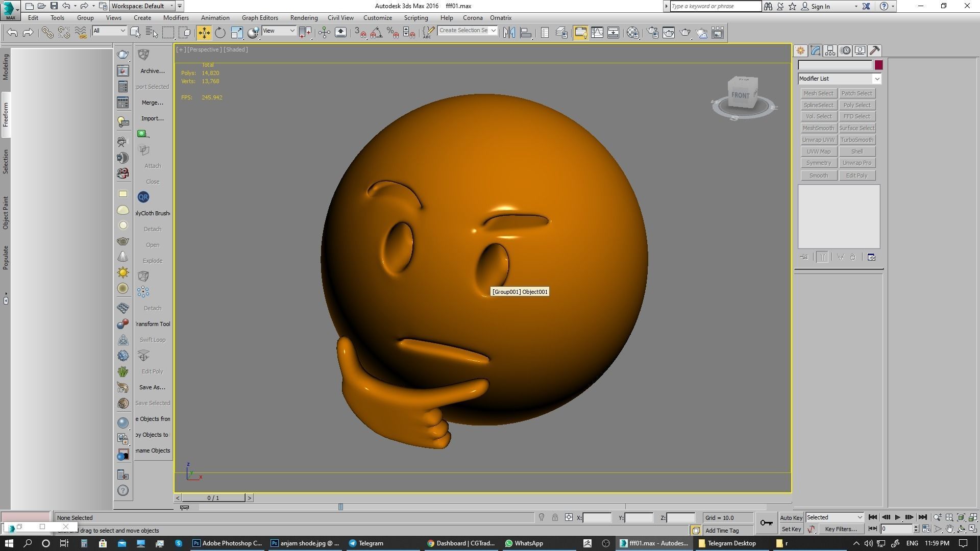The width and height of the screenshot is (980, 551).
Task: Click the time slider 0 / 1 handle
Action: coord(213,498)
